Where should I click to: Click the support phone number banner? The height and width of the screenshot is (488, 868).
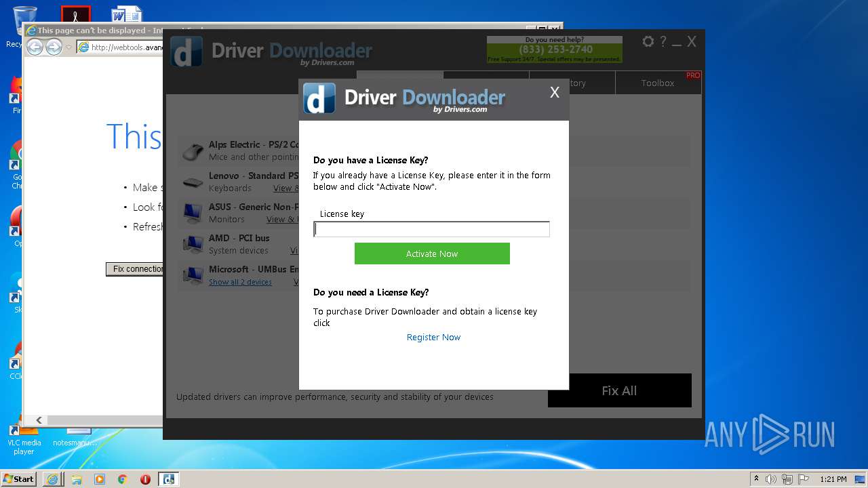tap(555, 49)
